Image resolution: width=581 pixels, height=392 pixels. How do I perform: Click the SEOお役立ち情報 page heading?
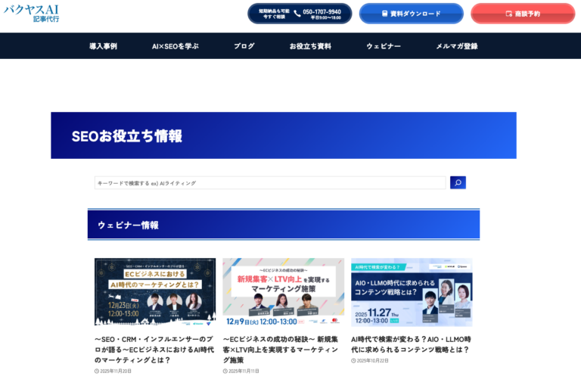click(127, 136)
